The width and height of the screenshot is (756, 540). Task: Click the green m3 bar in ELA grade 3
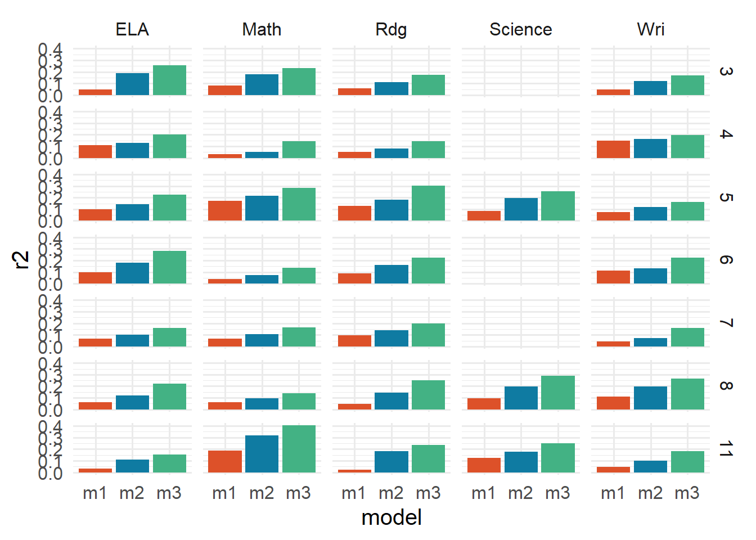[x=169, y=80]
